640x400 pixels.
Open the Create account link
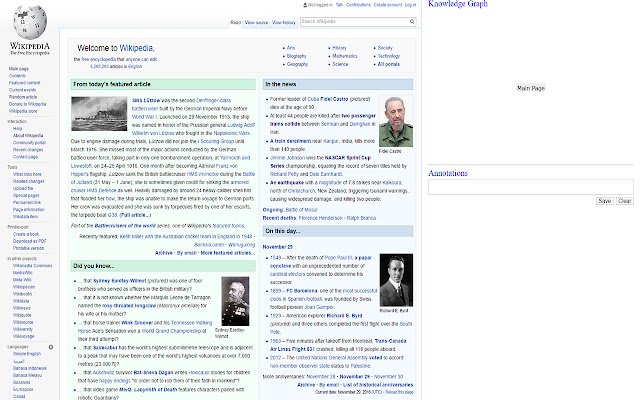coord(384,5)
